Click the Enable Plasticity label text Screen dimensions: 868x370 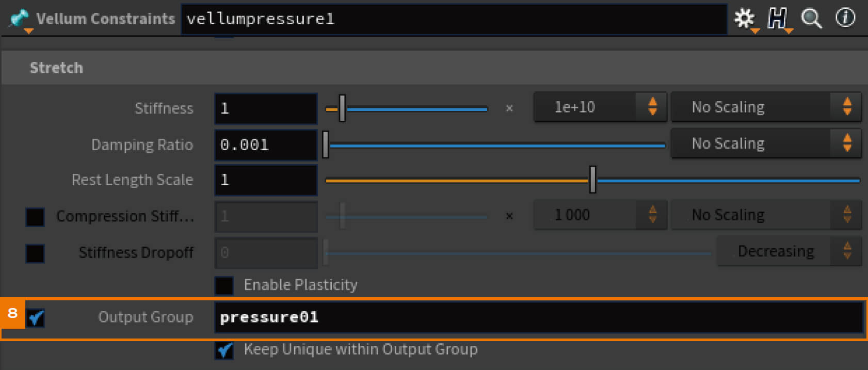tap(301, 285)
